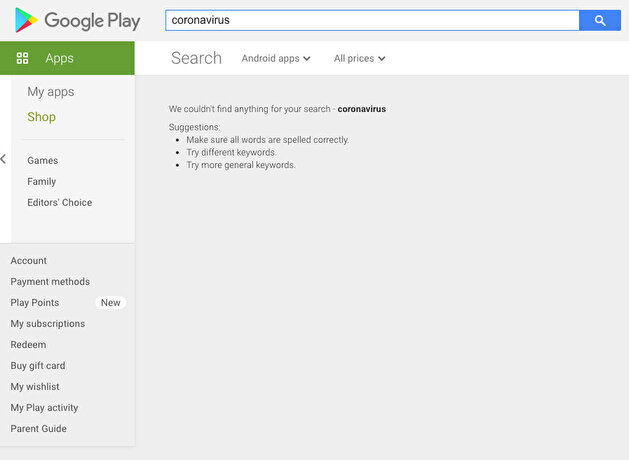
Task: View Editors' Choice apps
Action: tap(60, 202)
